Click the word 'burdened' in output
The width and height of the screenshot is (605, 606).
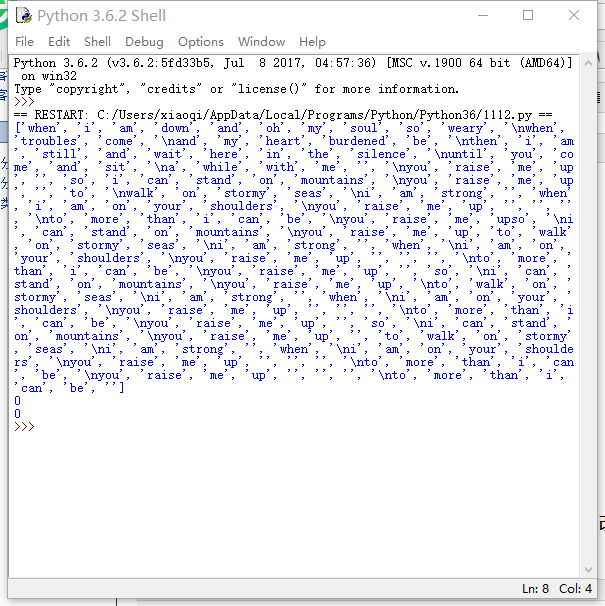[x=357, y=141]
